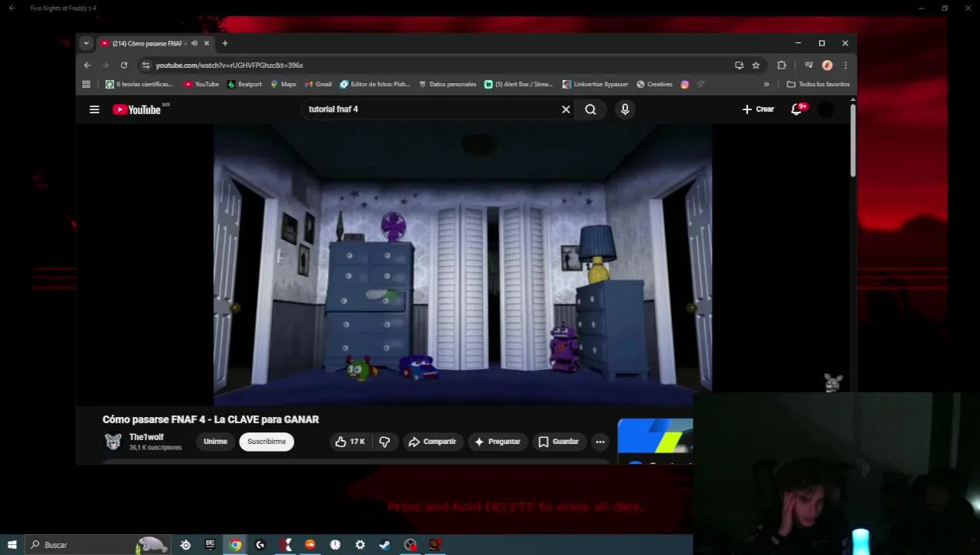980x555 pixels.
Task: Open Editor de fotos Pixlr bookmark
Action: (x=375, y=84)
